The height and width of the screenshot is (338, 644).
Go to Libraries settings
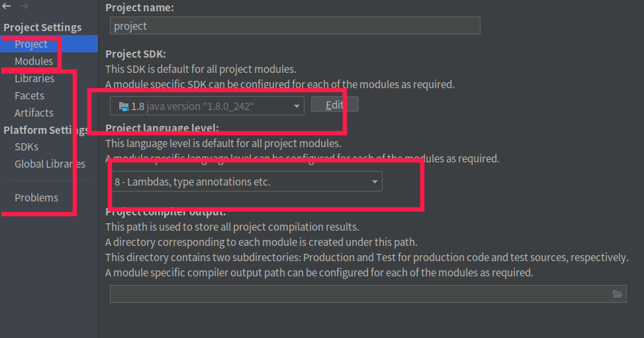pyautogui.click(x=34, y=79)
